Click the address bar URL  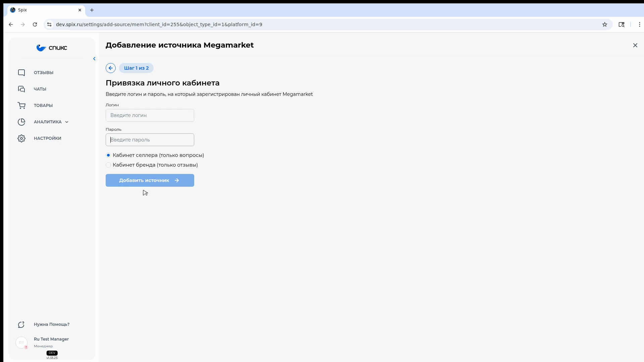tap(159, 24)
